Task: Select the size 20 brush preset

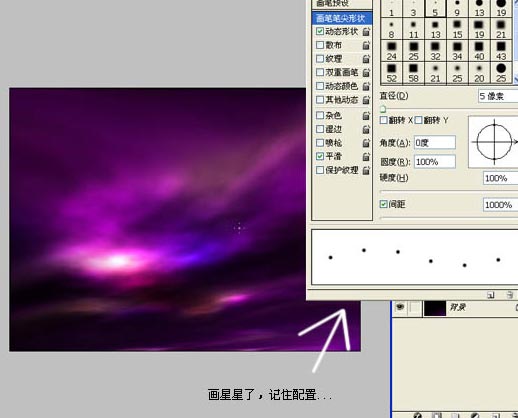Action: click(479, 73)
